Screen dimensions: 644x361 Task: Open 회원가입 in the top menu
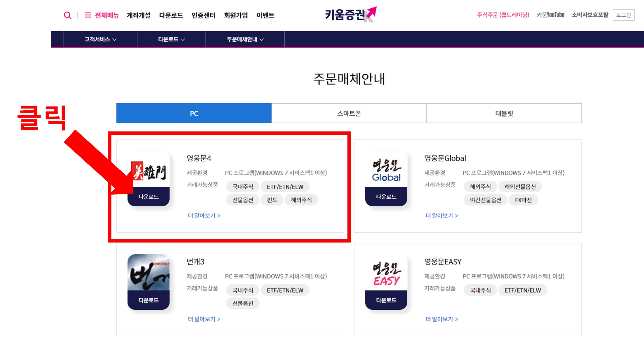236,15
